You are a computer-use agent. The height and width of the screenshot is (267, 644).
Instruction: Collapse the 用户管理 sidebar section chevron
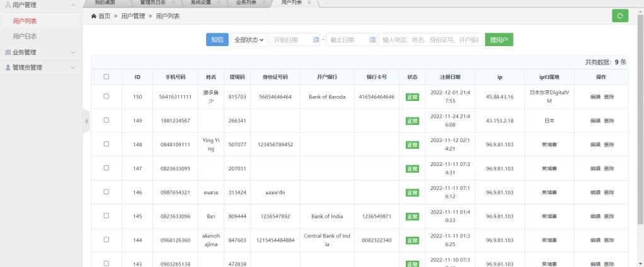click(73, 5)
